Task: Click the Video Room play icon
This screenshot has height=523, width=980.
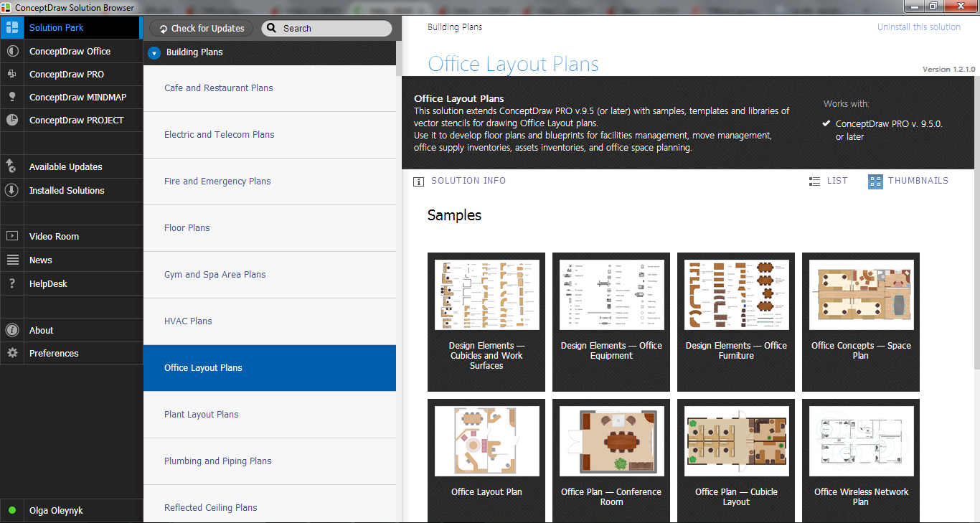Action: [x=11, y=236]
